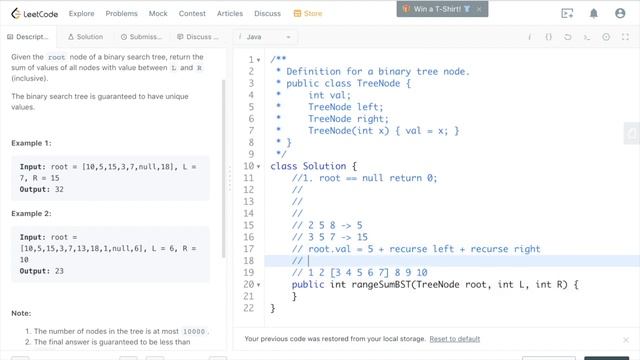Open the user profile avatar
This screenshot has height=360, width=640.
620,13
